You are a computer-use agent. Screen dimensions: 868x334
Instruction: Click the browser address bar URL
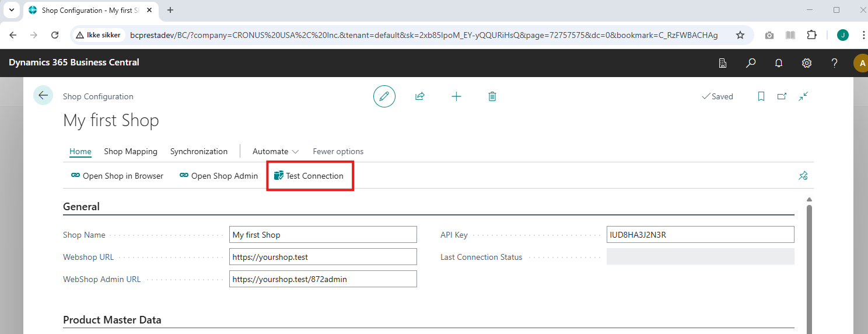coord(423,35)
